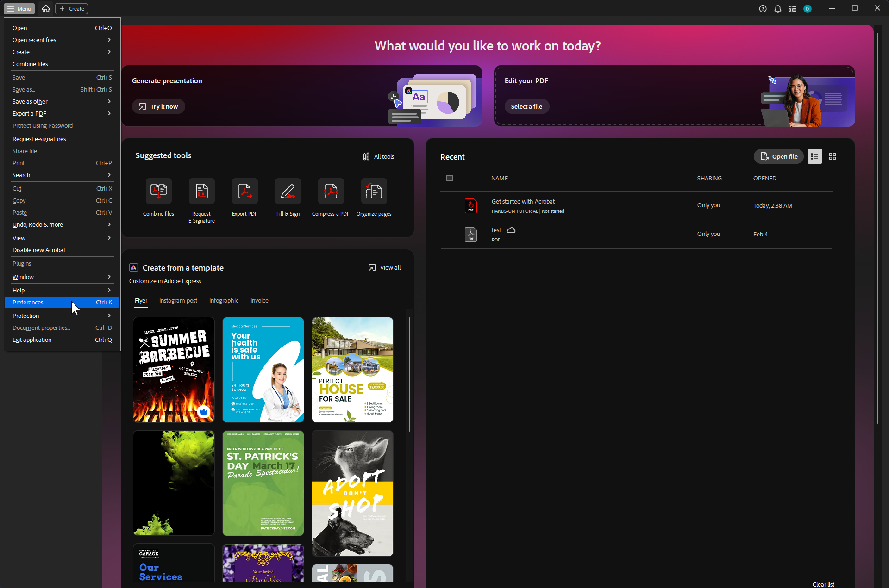The height and width of the screenshot is (588, 889).
Task: Click the Combine files tool icon
Action: (x=158, y=191)
